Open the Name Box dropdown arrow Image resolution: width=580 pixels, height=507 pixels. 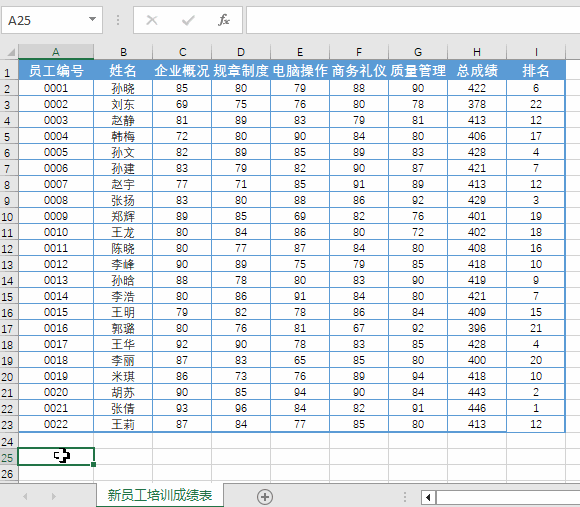coord(92,19)
